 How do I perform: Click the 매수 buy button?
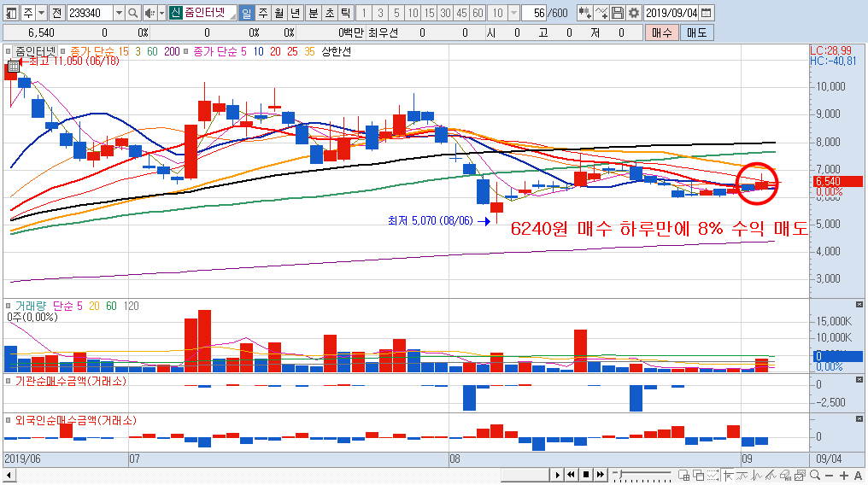point(661,32)
